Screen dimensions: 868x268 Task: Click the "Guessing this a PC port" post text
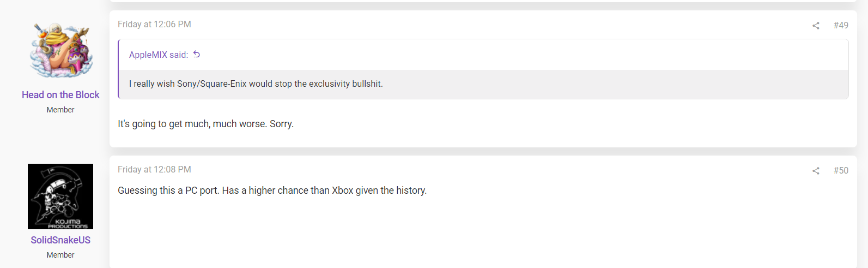coord(272,190)
